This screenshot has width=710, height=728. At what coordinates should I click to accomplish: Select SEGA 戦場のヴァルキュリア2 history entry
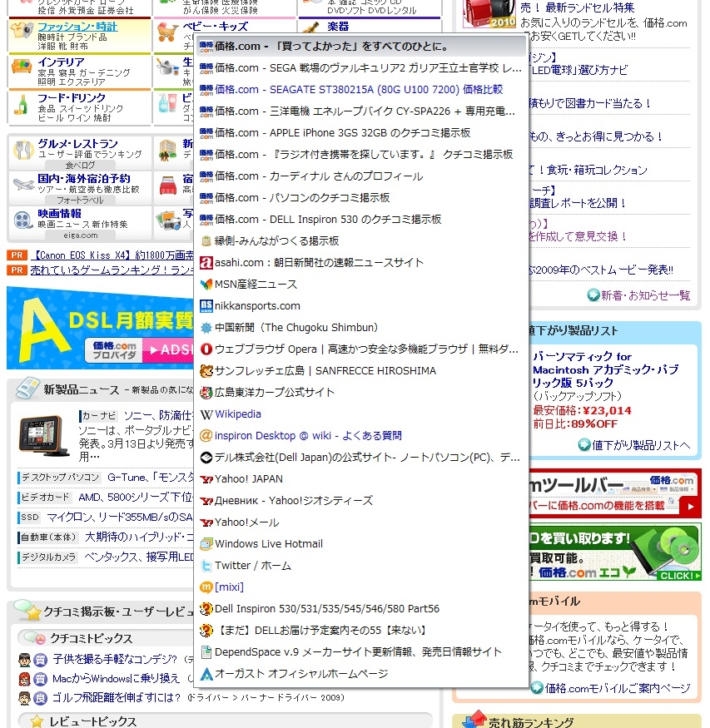pos(361,67)
